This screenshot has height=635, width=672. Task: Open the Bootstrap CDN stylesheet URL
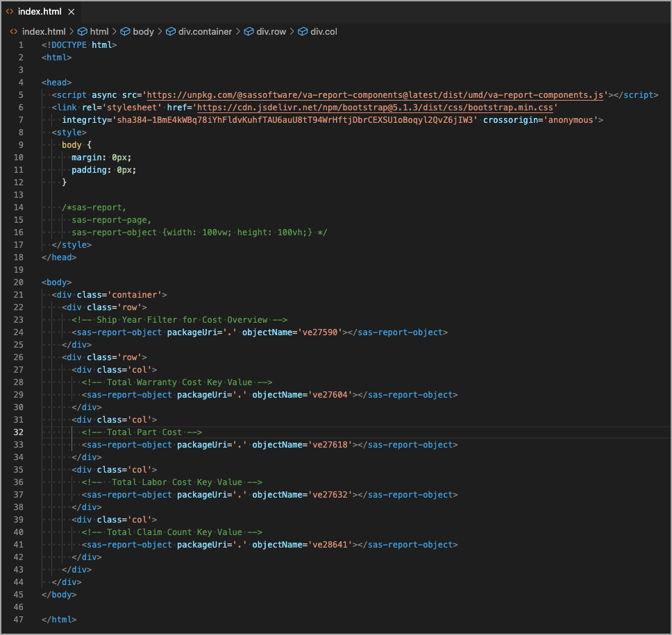(377, 108)
